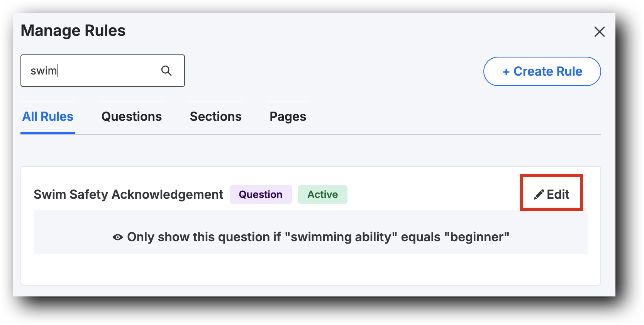The width and height of the screenshot is (644, 325).
Task: Click the search text showing swim
Action: [43, 71]
